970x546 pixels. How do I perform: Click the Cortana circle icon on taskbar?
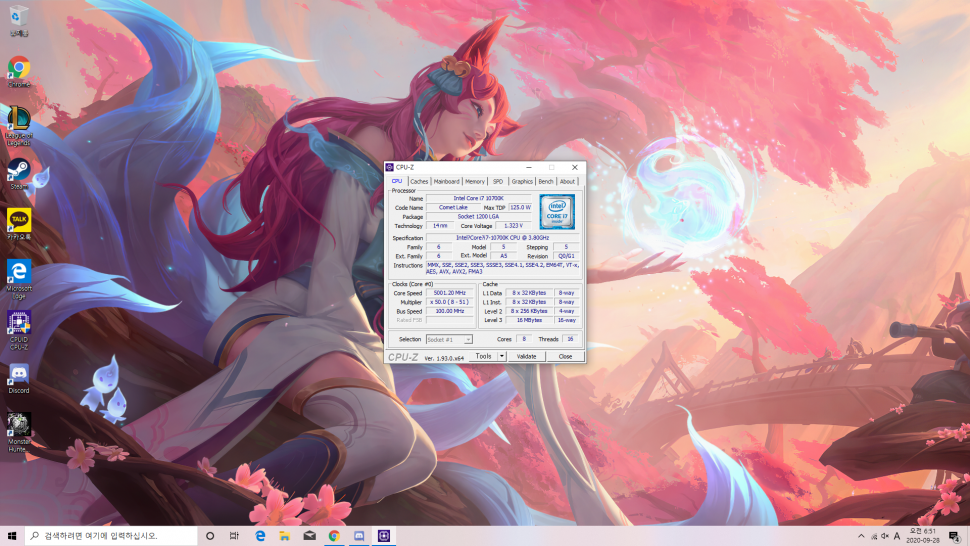[x=210, y=535]
